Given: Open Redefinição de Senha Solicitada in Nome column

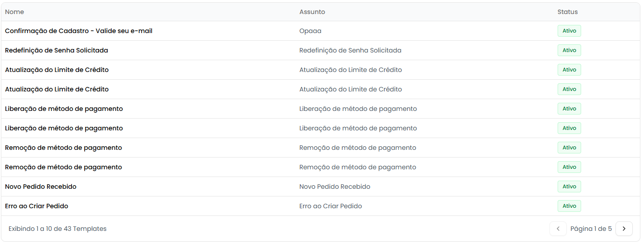Looking at the screenshot, I should (x=57, y=50).
